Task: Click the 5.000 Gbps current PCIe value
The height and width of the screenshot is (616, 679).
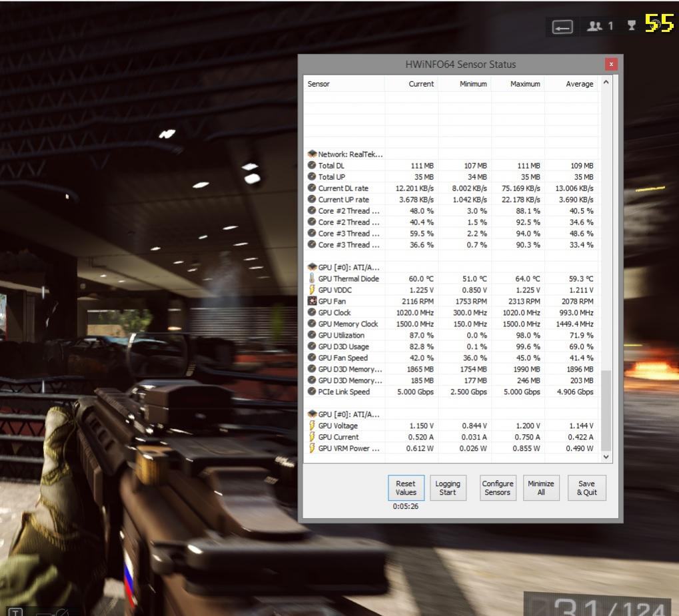Action: coord(415,392)
